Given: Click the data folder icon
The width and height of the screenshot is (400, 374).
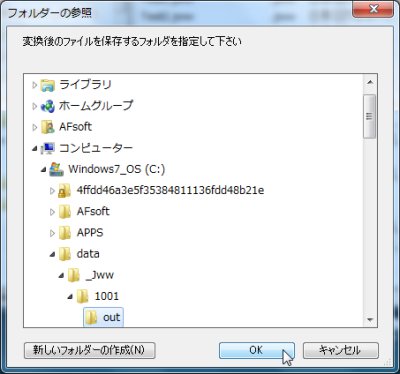Looking at the screenshot, I should coord(65,254).
